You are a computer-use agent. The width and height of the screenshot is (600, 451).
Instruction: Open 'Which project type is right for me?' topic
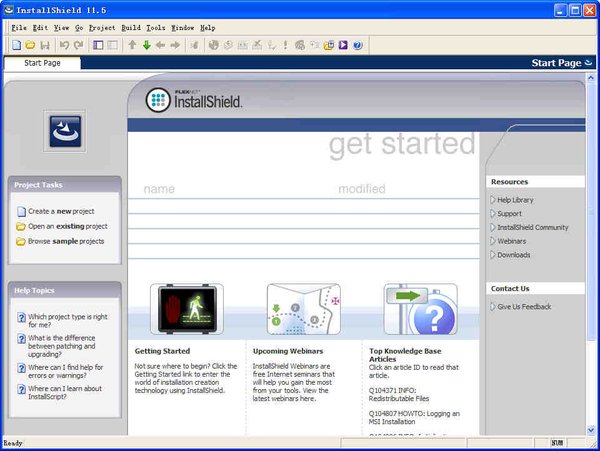click(68, 321)
